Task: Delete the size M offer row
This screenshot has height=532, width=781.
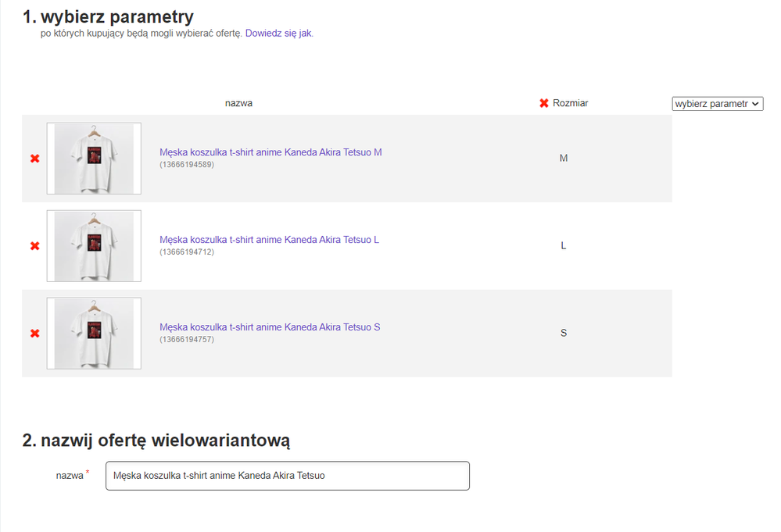Action: click(34, 159)
